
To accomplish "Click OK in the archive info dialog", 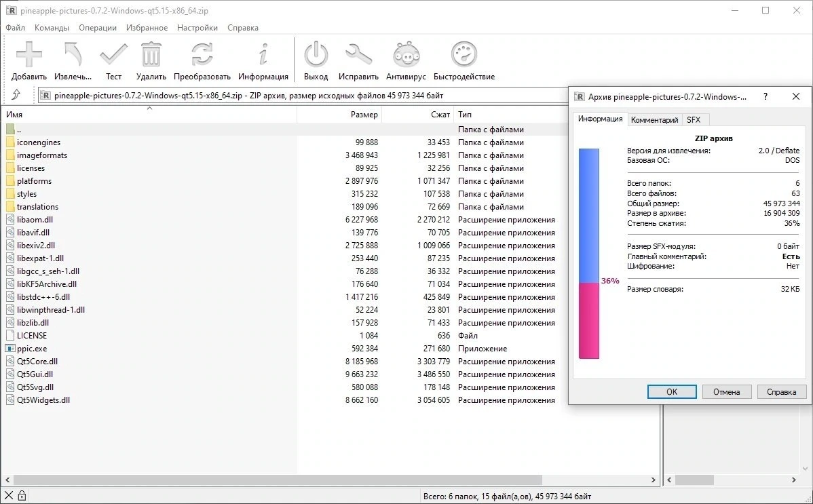I will 672,391.
